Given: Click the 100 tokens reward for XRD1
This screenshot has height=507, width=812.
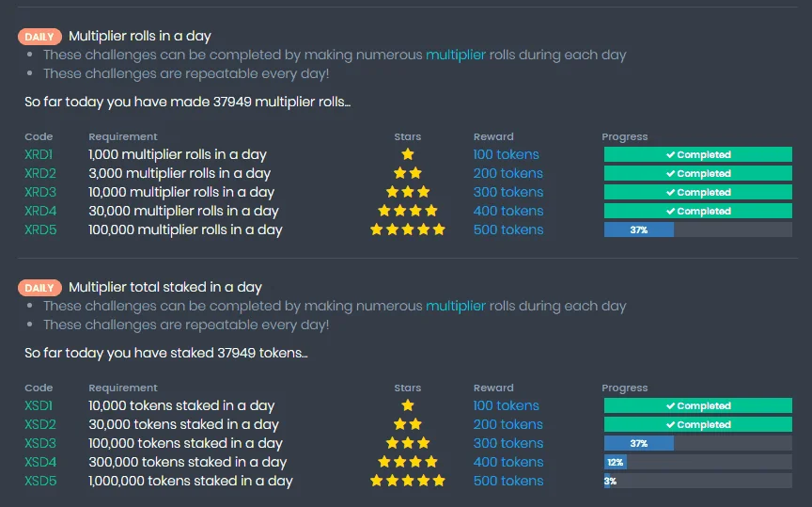Looking at the screenshot, I should (x=506, y=154).
